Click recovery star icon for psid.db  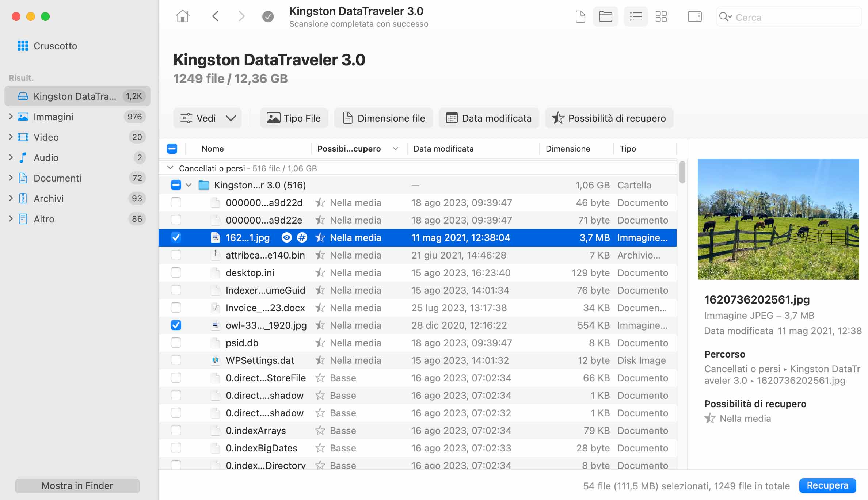pos(320,343)
